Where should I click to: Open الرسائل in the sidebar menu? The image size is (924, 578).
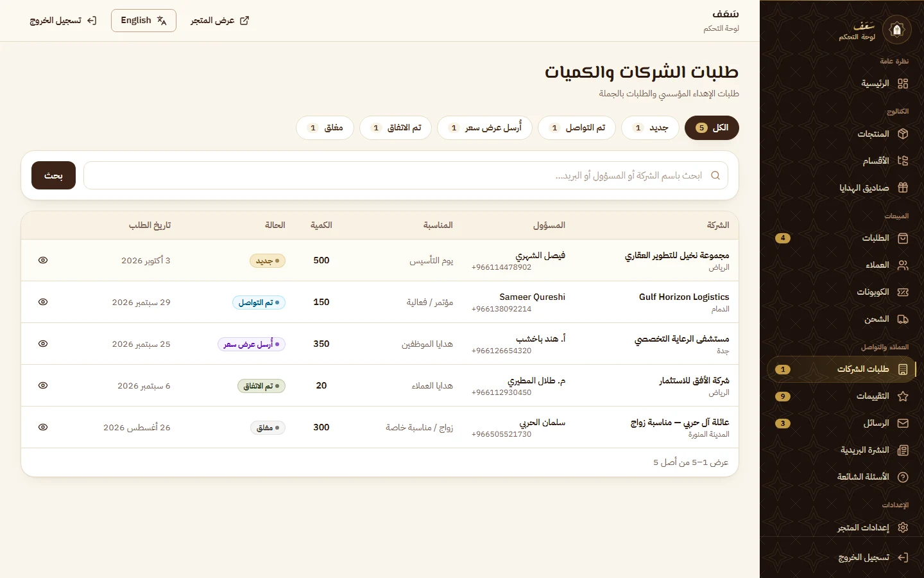pos(842,423)
